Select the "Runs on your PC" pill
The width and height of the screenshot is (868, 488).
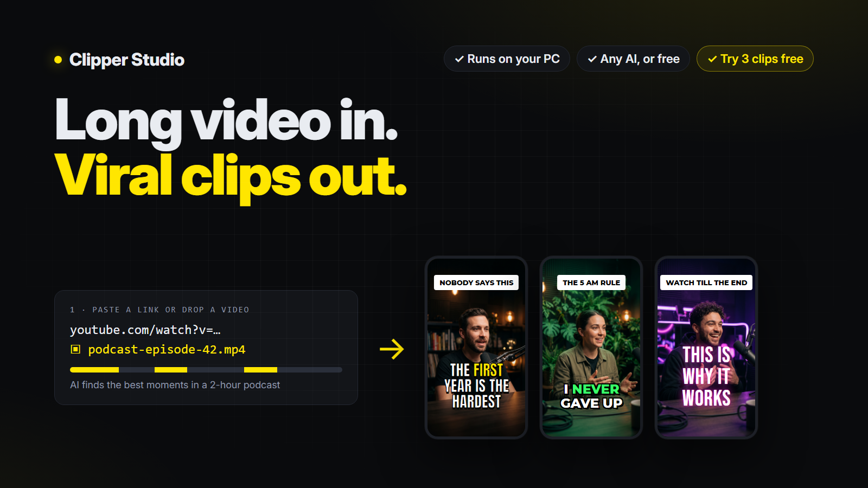coord(507,59)
